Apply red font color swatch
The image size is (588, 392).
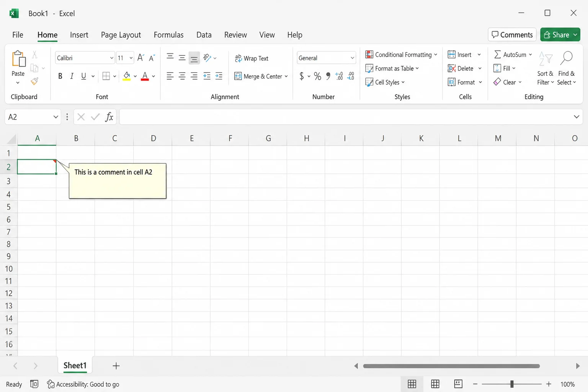145,76
